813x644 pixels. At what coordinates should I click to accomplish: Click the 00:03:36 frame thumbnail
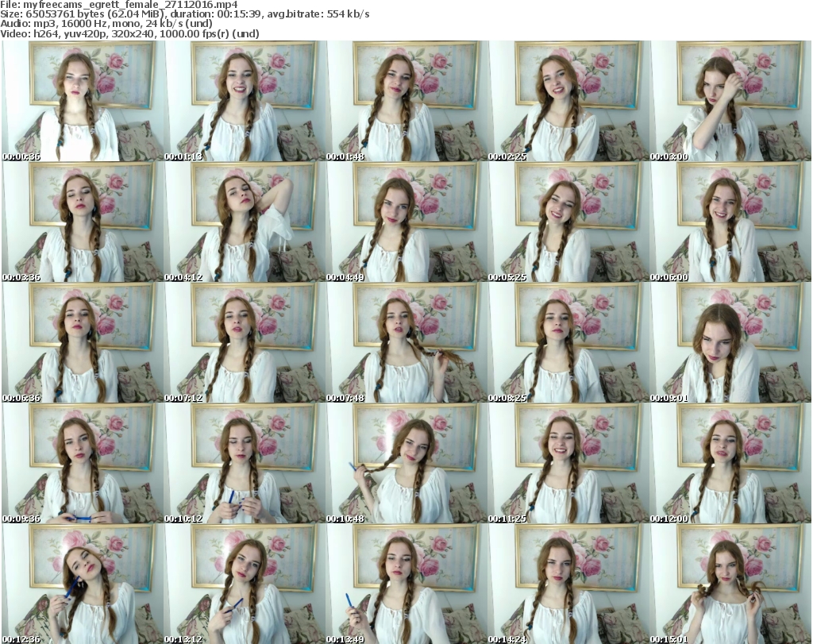[x=83, y=222]
